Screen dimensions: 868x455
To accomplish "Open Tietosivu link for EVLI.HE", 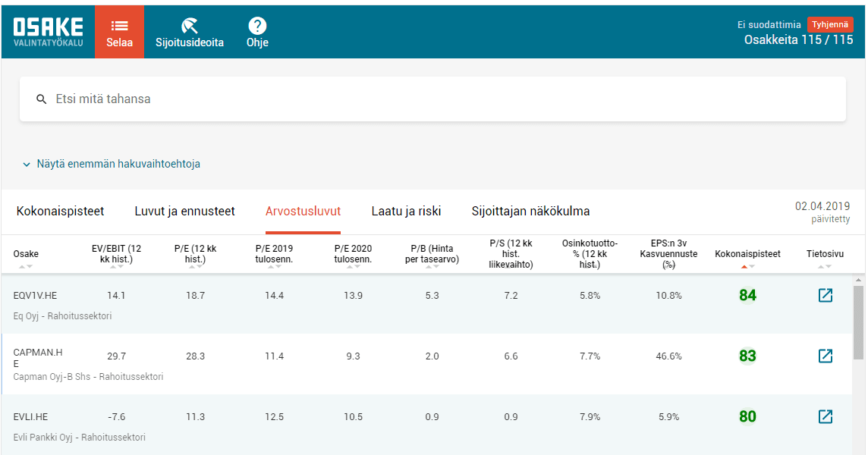I will click(825, 416).
